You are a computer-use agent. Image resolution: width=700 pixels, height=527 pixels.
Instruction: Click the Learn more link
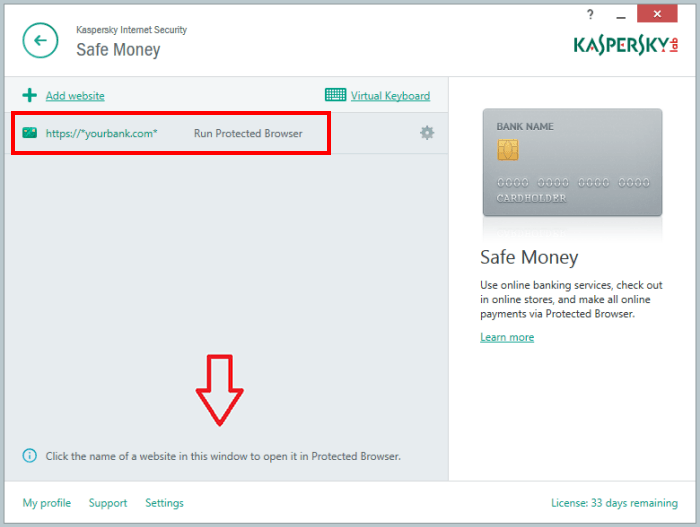[507, 337]
